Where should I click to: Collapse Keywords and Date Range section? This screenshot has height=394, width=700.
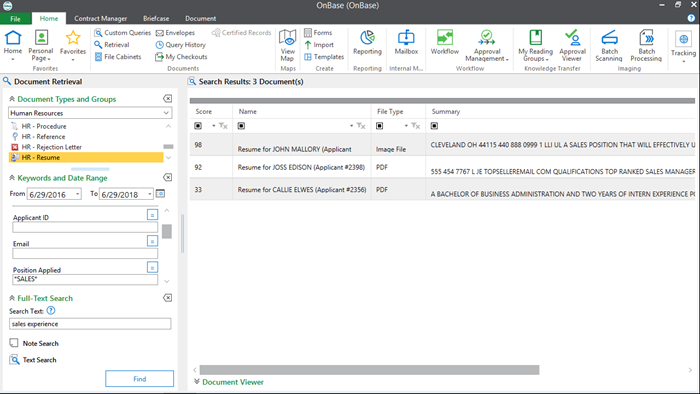click(x=12, y=178)
